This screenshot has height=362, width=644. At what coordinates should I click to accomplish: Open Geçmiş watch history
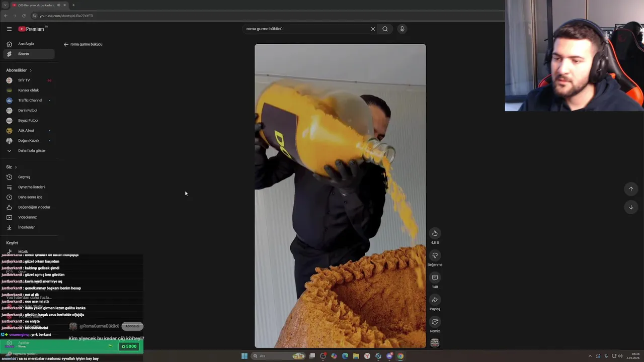(x=28, y=177)
